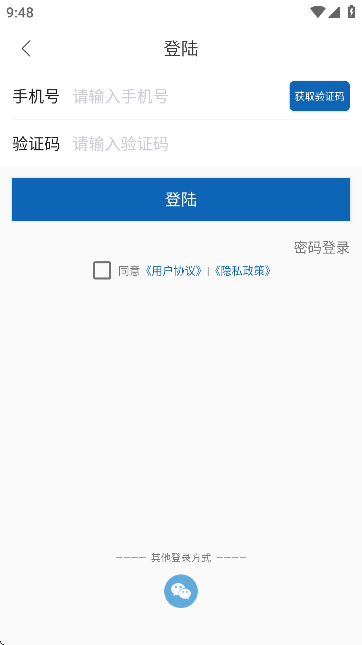
Task: Tap the 9:48 clock in status bar
Action: tap(20, 12)
